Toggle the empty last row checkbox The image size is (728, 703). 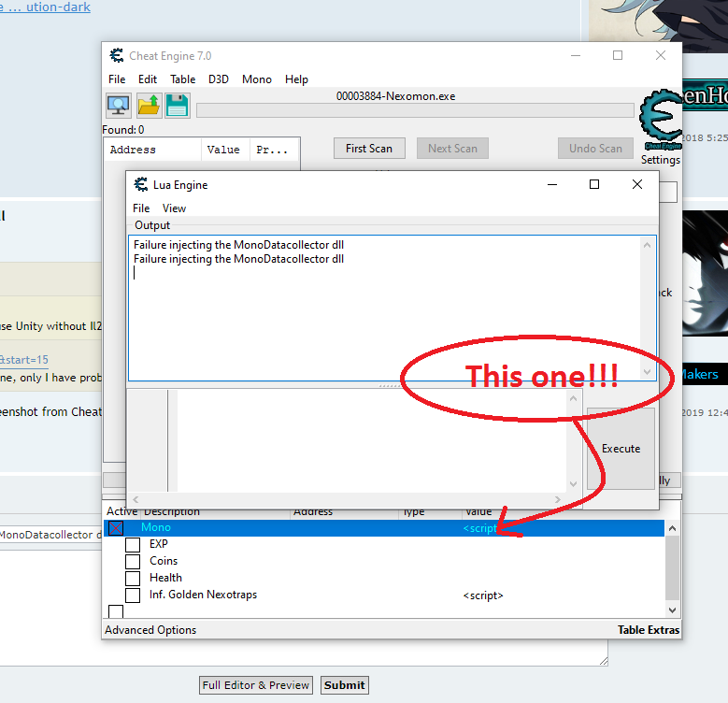click(116, 611)
